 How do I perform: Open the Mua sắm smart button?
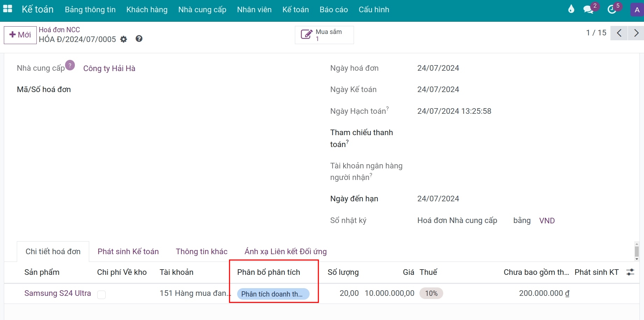324,35
